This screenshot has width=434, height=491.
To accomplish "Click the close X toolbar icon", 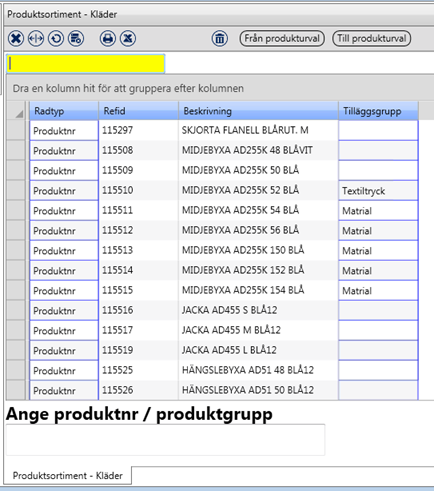I will pos(16,39).
